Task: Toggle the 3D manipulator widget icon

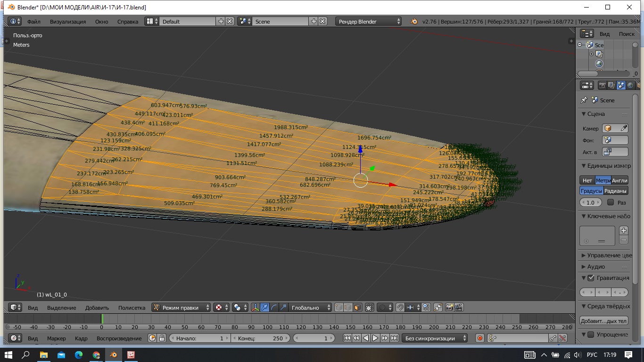Action: pyautogui.click(x=255, y=307)
